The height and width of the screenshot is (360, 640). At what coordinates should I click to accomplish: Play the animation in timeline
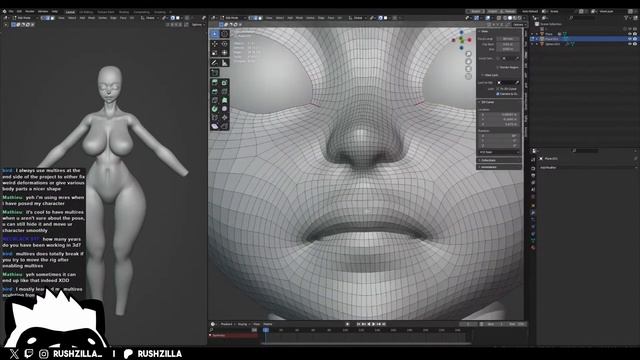[x=373, y=324]
